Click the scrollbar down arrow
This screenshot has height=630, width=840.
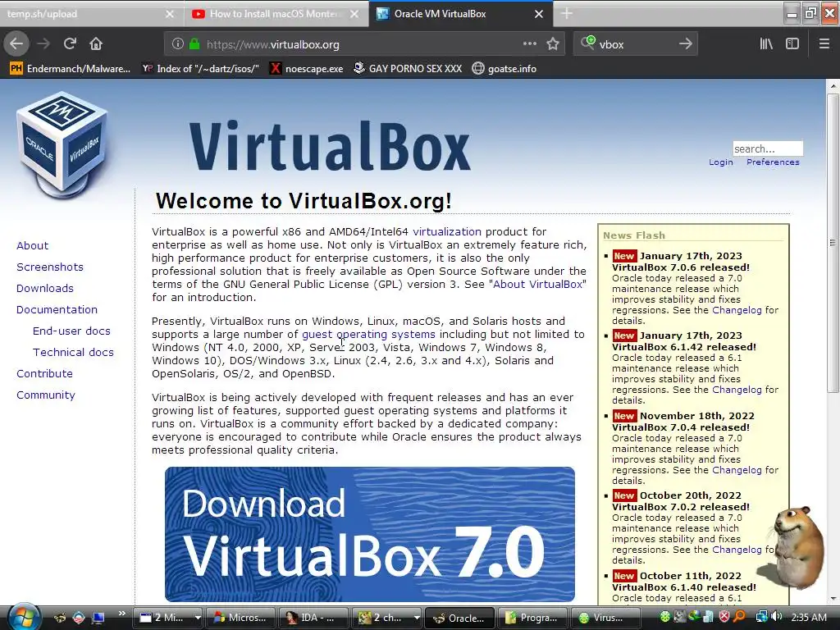(833, 599)
